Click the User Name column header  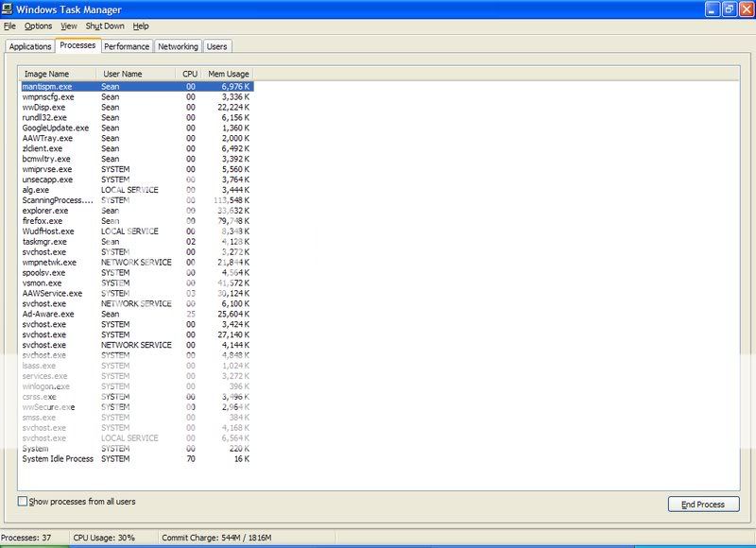[x=135, y=74]
